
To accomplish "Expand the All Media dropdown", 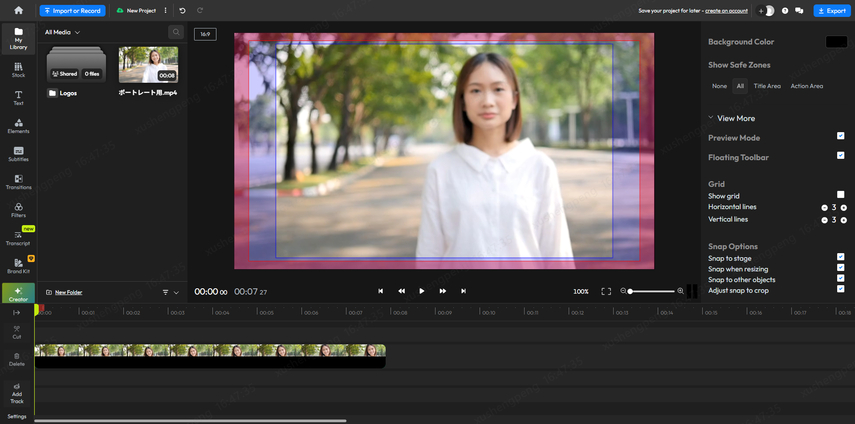I will (62, 32).
